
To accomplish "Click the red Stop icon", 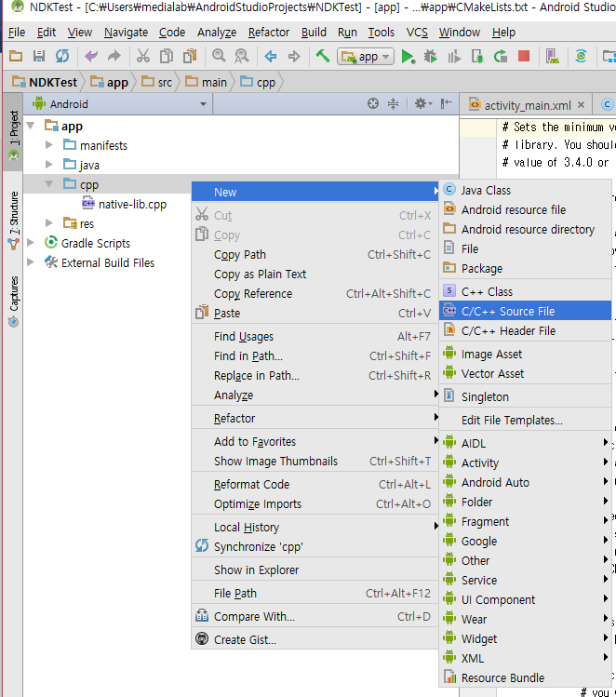I will [x=524, y=56].
